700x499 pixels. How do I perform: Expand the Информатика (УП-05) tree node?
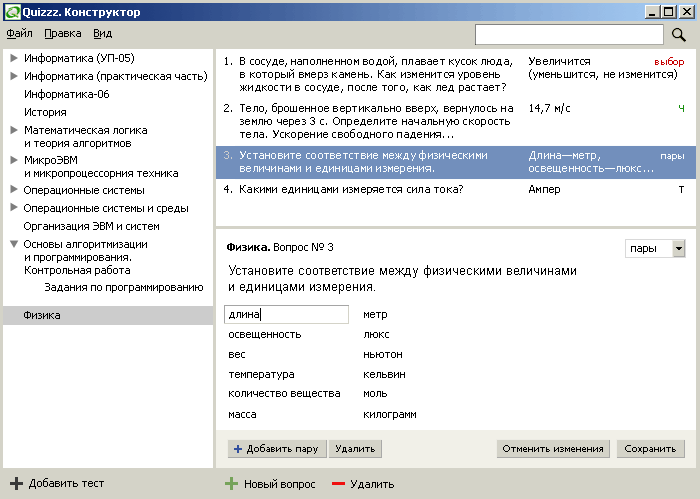(x=14, y=58)
